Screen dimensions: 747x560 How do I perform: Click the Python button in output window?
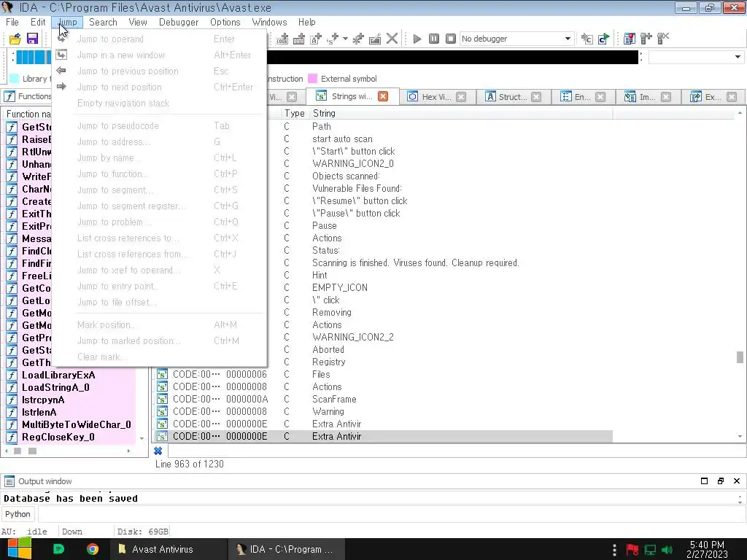pyautogui.click(x=18, y=514)
